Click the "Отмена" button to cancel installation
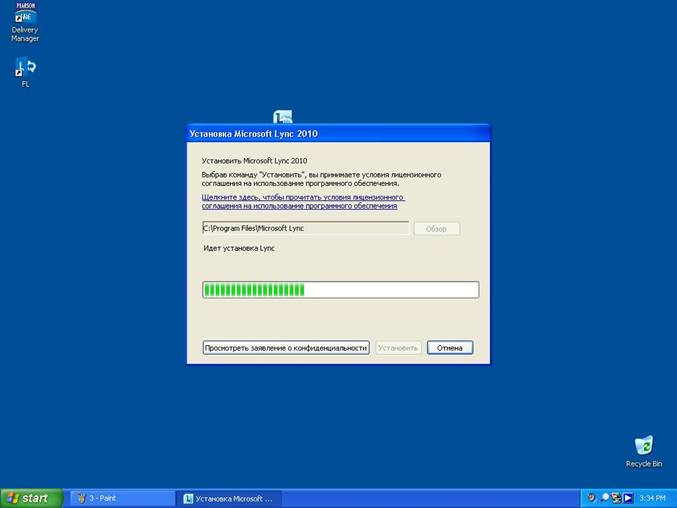This screenshot has height=508, width=677. pos(450,348)
